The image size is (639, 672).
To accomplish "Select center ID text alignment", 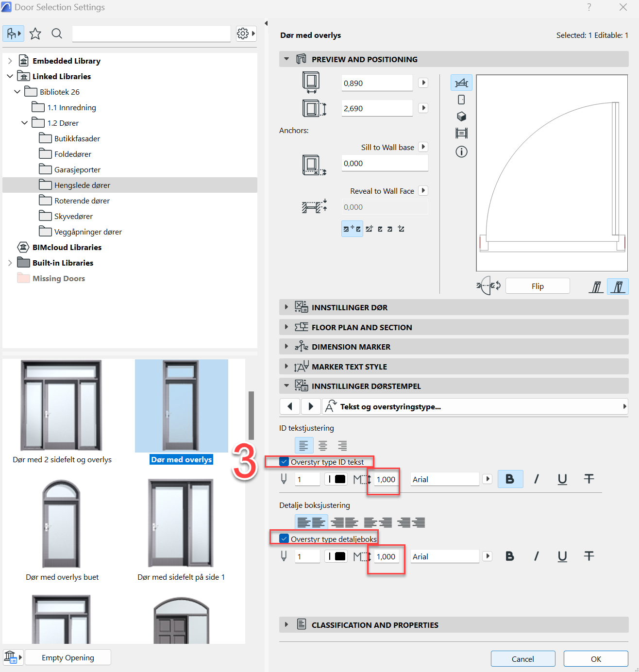I will click(x=323, y=445).
